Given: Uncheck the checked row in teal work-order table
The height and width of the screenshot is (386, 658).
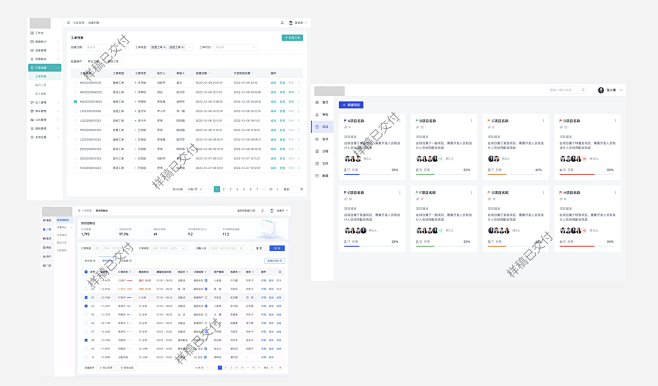Looking at the screenshot, I should [76, 102].
